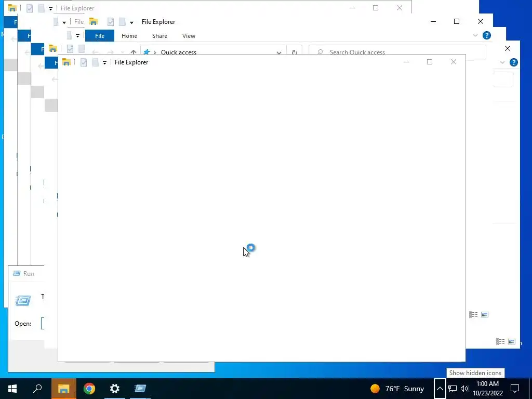Switch to Home ribbon tab
532x399 pixels.
(x=129, y=36)
